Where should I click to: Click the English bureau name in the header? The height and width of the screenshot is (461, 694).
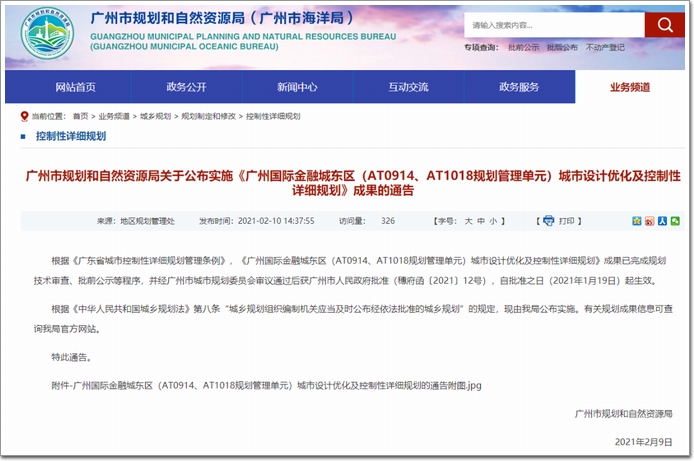click(x=243, y=42)
